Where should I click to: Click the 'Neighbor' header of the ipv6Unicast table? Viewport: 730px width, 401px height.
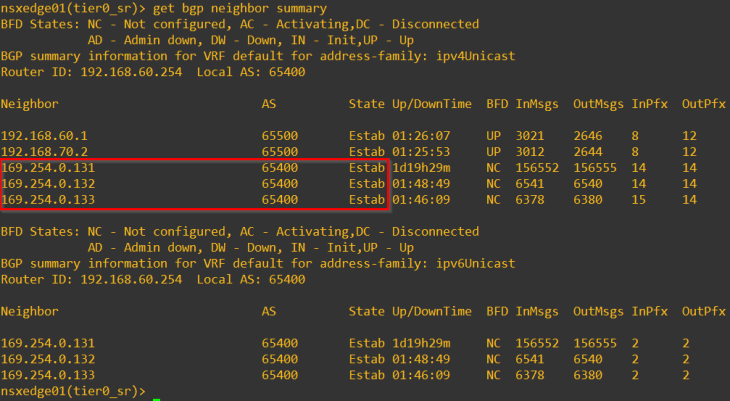[x=30, y=311]
